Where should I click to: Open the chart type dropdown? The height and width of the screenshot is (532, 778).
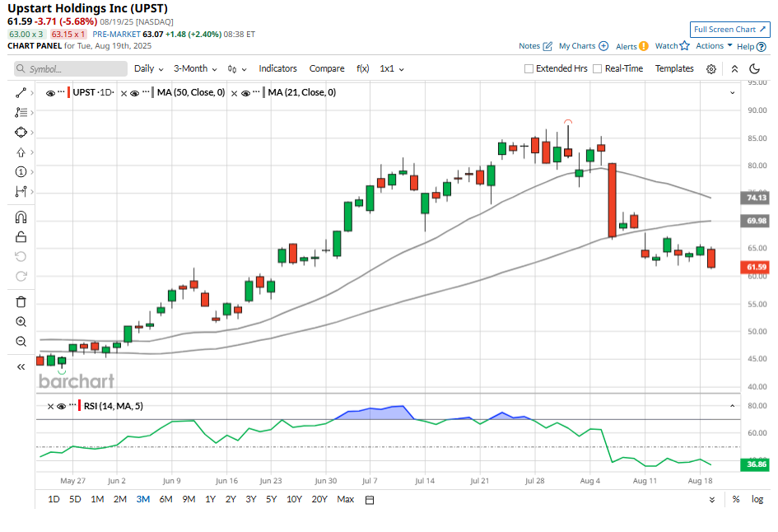pyautogui.click(x=237, y=69)
